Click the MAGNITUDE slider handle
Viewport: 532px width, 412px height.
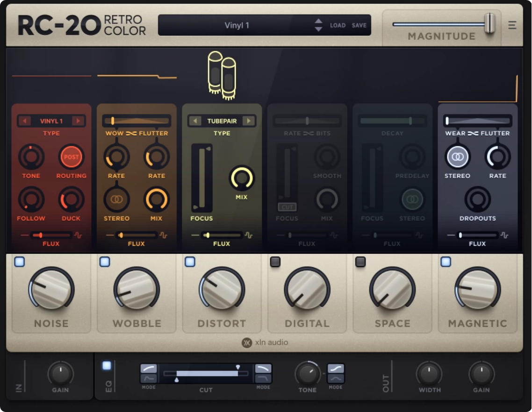[489, 23]
